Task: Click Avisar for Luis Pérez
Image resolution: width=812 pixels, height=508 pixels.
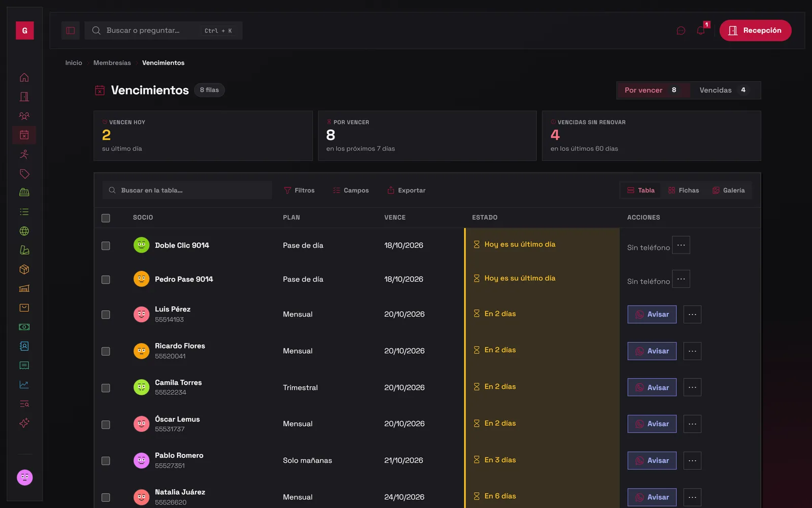Action: [652, 314]
